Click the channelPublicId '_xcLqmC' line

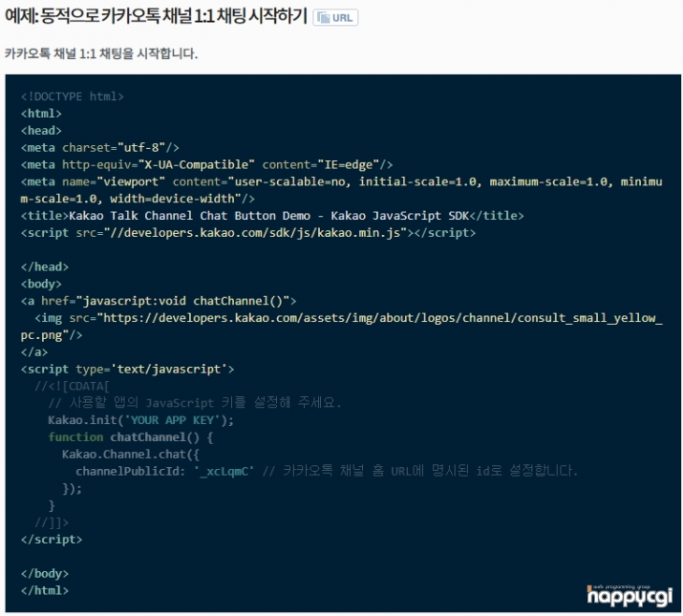(327, 471)
